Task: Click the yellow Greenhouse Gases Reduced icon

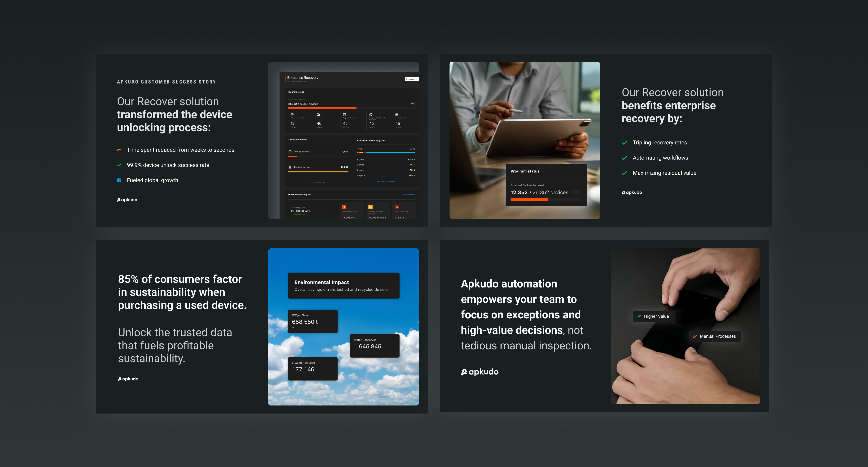Action: click(370, 207)
